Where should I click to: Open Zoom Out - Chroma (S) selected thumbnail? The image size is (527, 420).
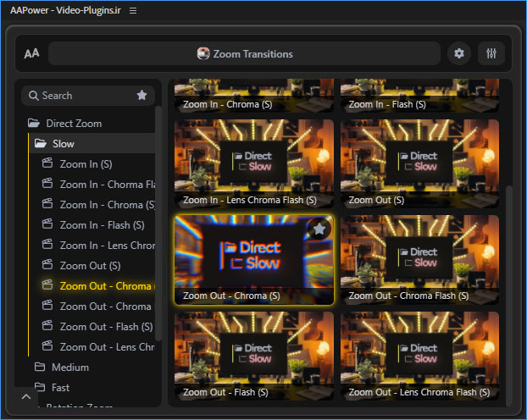coord(253,260)
